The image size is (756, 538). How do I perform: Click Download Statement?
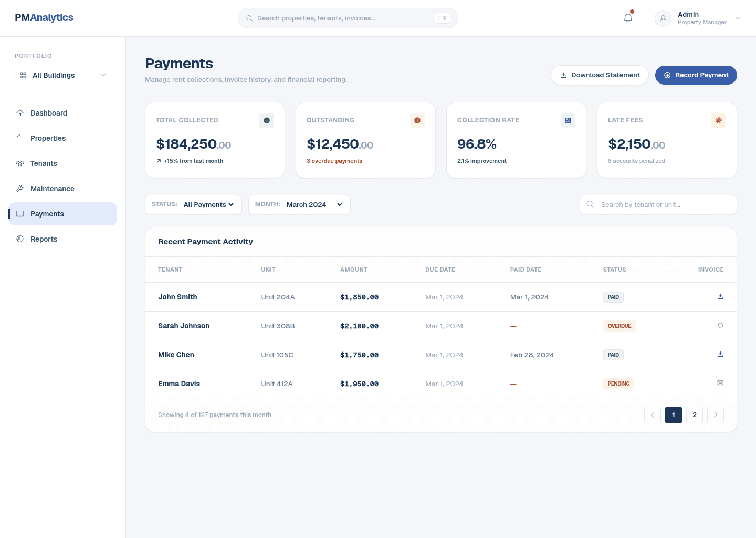point(600,75)
